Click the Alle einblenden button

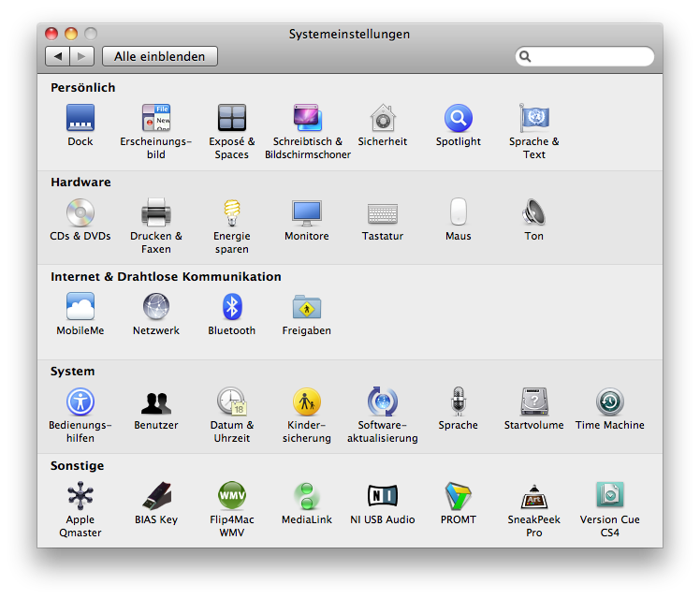(160, 56)
